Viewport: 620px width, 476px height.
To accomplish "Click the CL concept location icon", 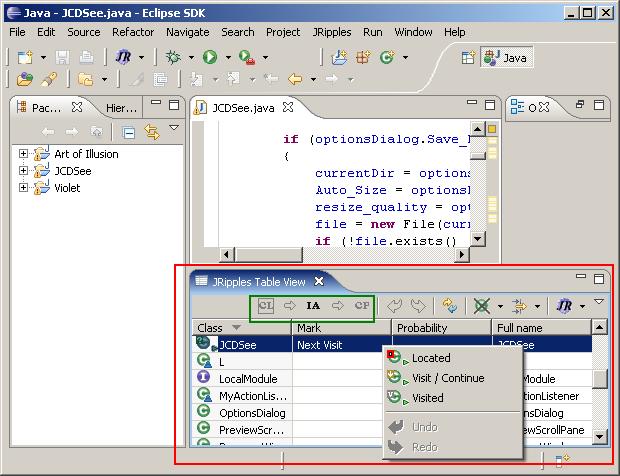I will pyautogui.click(x=266, y=306).
